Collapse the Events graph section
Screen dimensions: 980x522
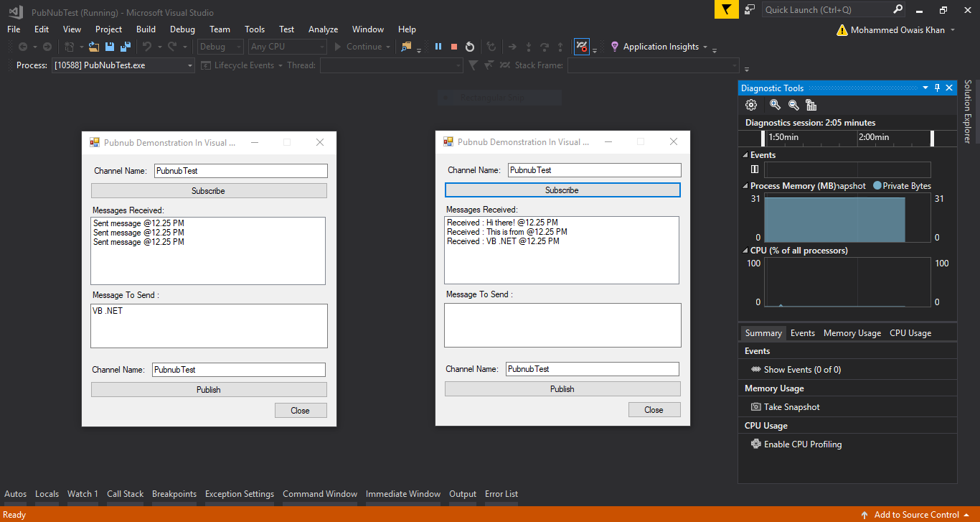744,155
